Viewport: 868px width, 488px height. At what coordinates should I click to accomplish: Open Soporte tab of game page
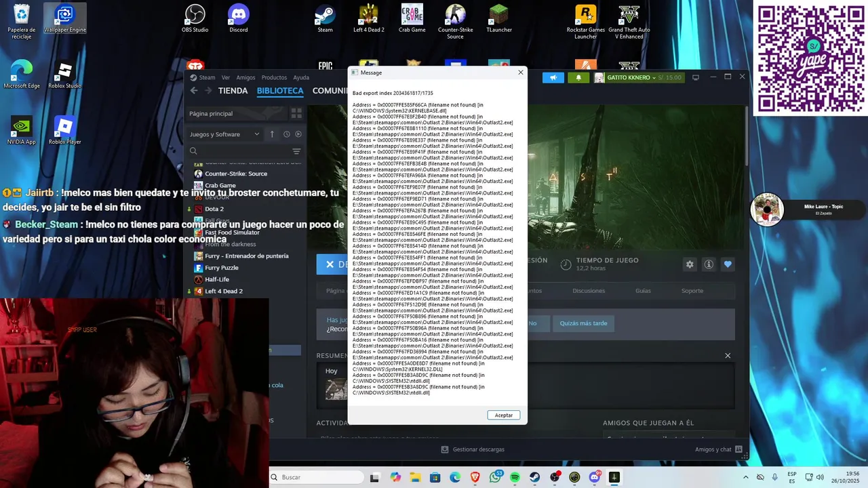(x=692, y=291)
